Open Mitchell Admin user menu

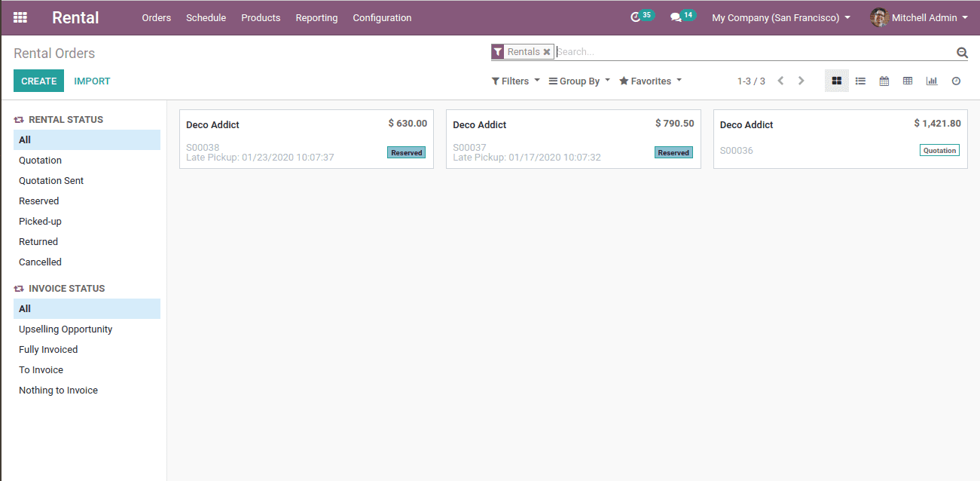pos(919,17)
